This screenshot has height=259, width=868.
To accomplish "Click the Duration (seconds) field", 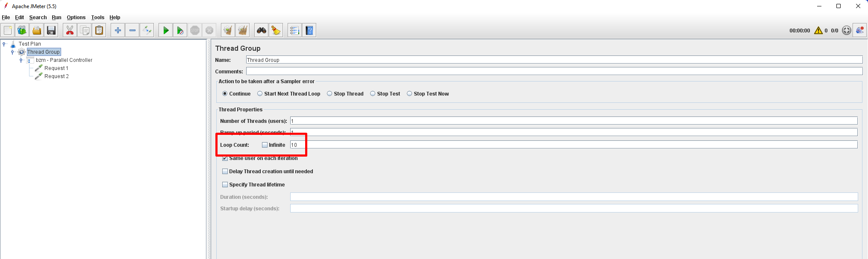I will click(x=574, y=197).
